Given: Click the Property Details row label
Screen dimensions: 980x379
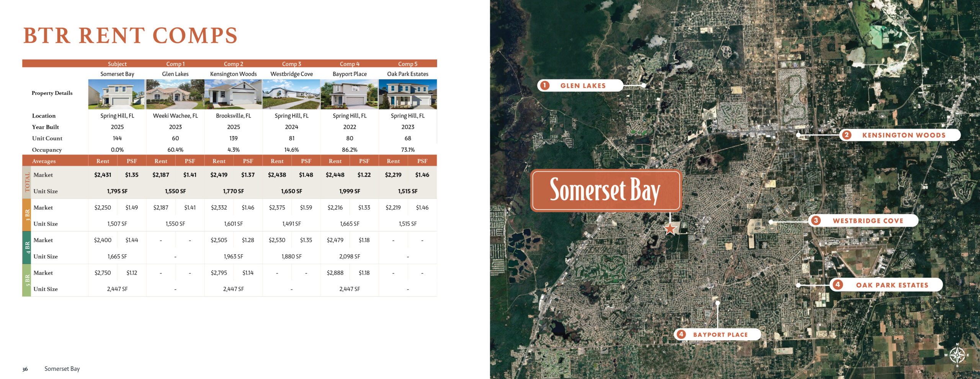Looking at the screenshot, I should point(52,93).
